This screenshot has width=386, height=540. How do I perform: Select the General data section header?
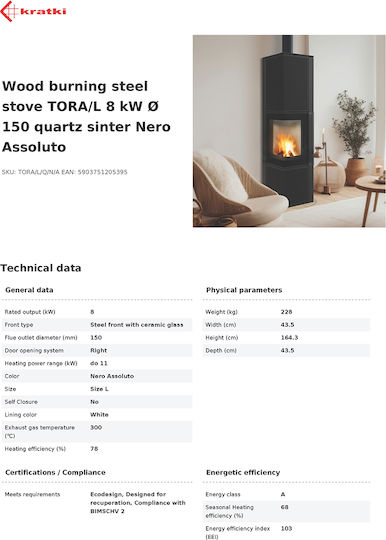29,290
